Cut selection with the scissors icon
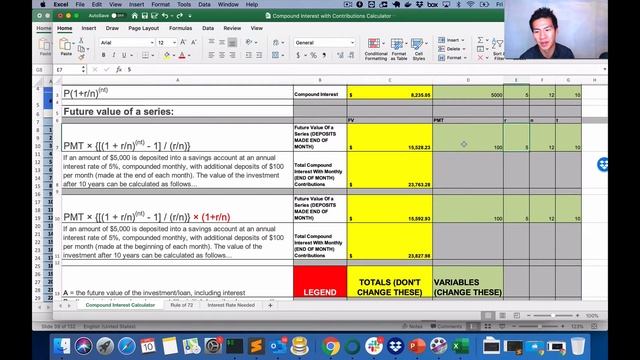The image size is (640, 360). [81, 40]
